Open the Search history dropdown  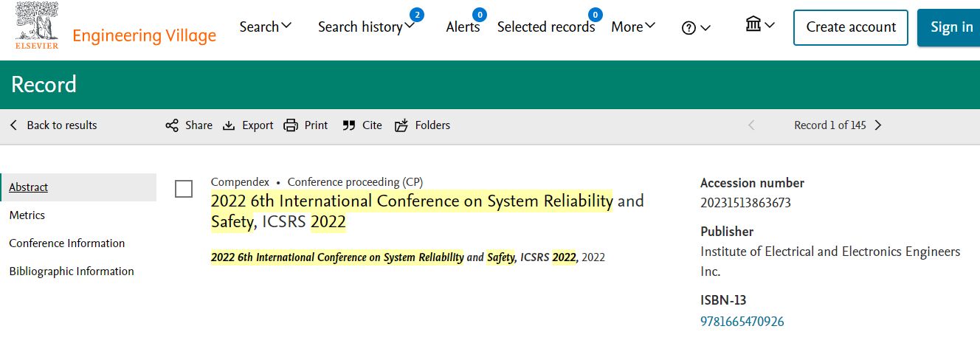click(366, 27)
